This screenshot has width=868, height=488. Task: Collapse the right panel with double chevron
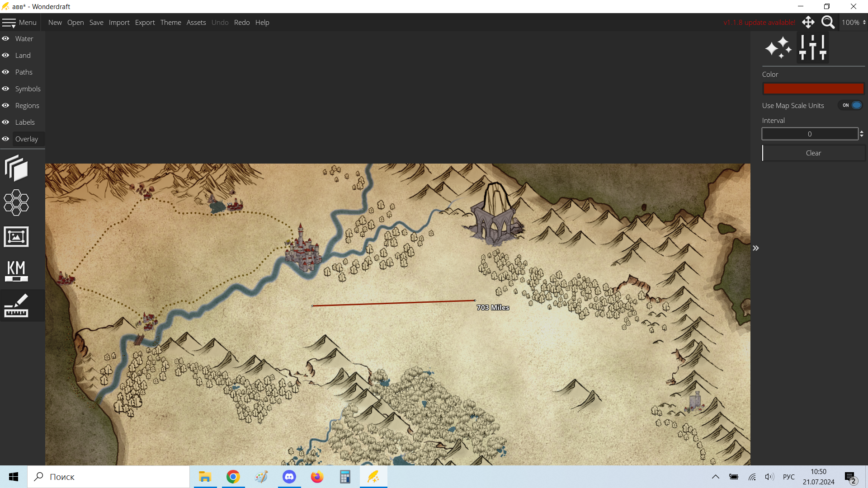[755, 248]
